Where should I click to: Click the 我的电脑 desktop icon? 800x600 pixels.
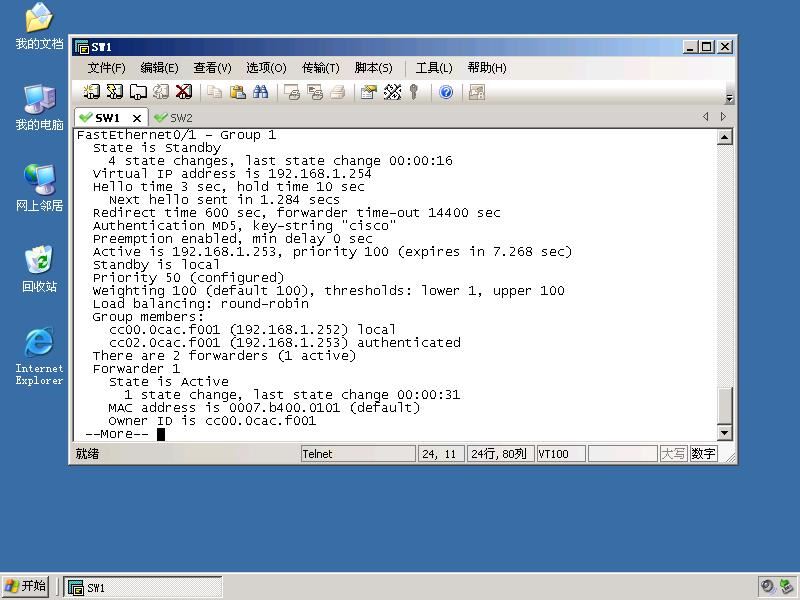click(x=39, y=108)
